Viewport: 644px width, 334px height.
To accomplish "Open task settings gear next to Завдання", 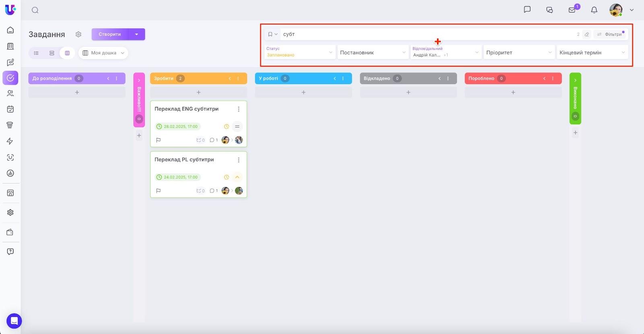I will [x=78, y=34].
